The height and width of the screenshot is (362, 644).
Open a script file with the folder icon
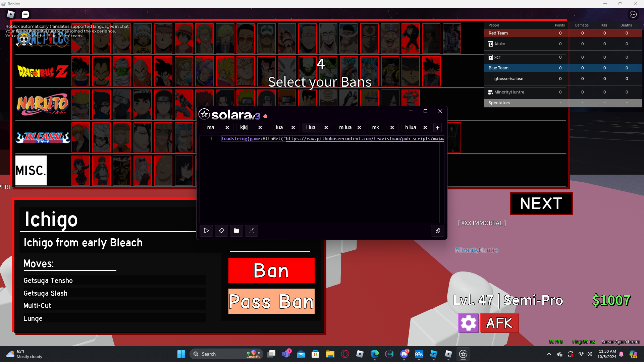point(236,231)
